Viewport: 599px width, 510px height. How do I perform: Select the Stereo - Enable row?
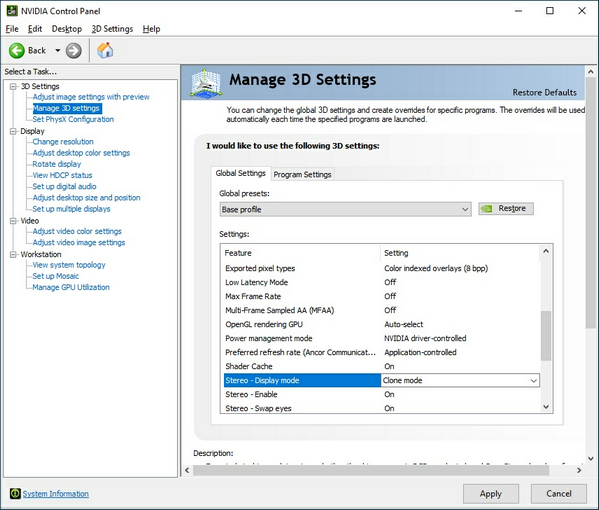(x=381, y=394)
